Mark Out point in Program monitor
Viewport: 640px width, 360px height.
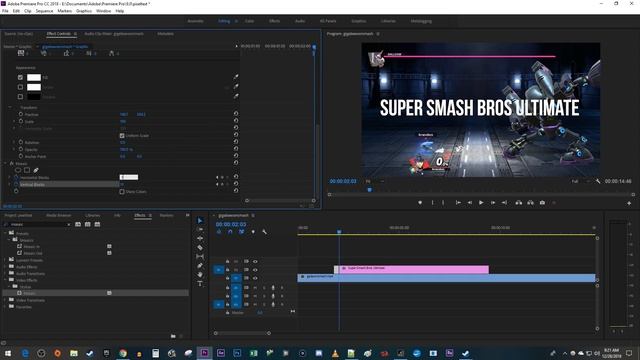point(443,202)
